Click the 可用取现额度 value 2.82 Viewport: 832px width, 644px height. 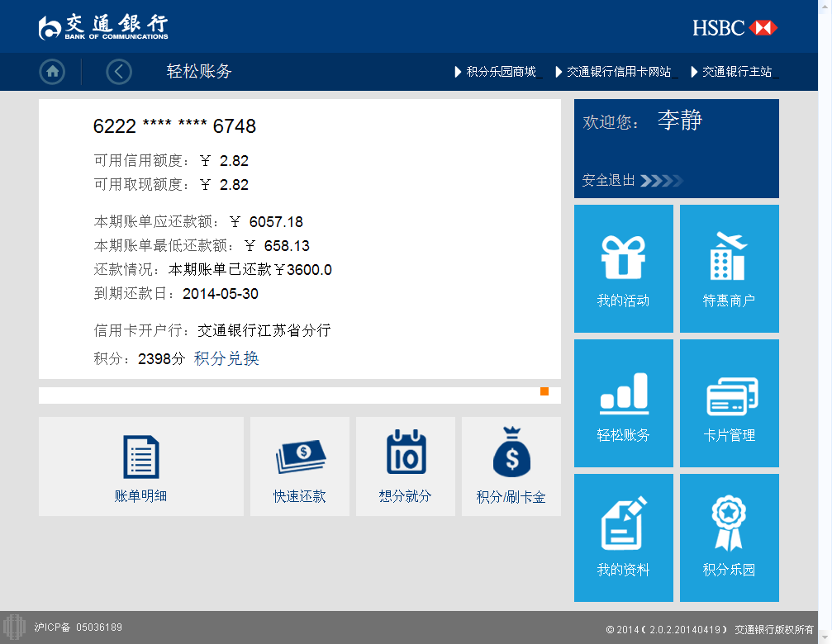[x=234, y=184]
